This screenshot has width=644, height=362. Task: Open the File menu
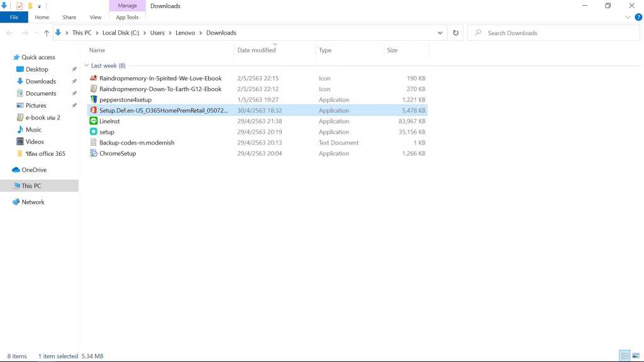14,18
